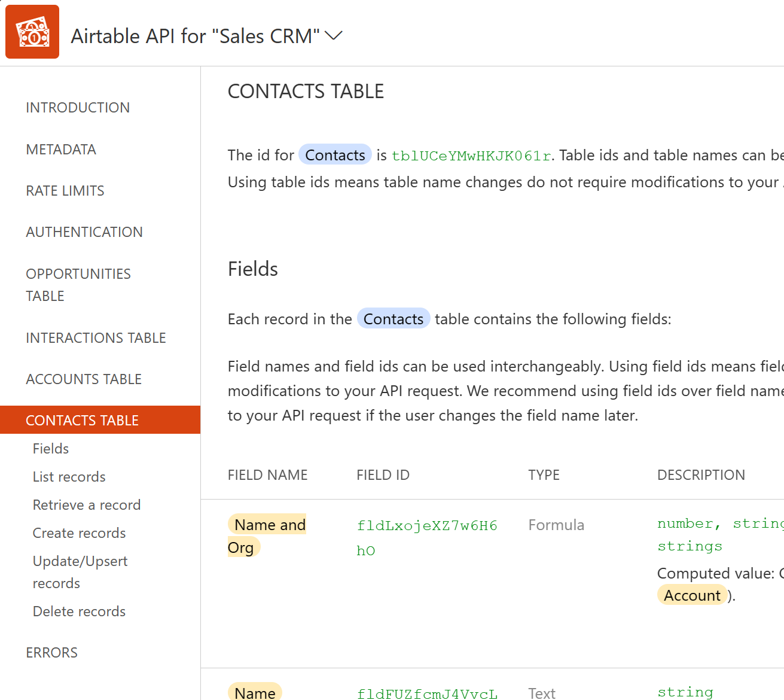The width and height of the screenshot is (784, 700).
Task: Click the Sales CRM base logo icon
Action: [x=32, y=32]
